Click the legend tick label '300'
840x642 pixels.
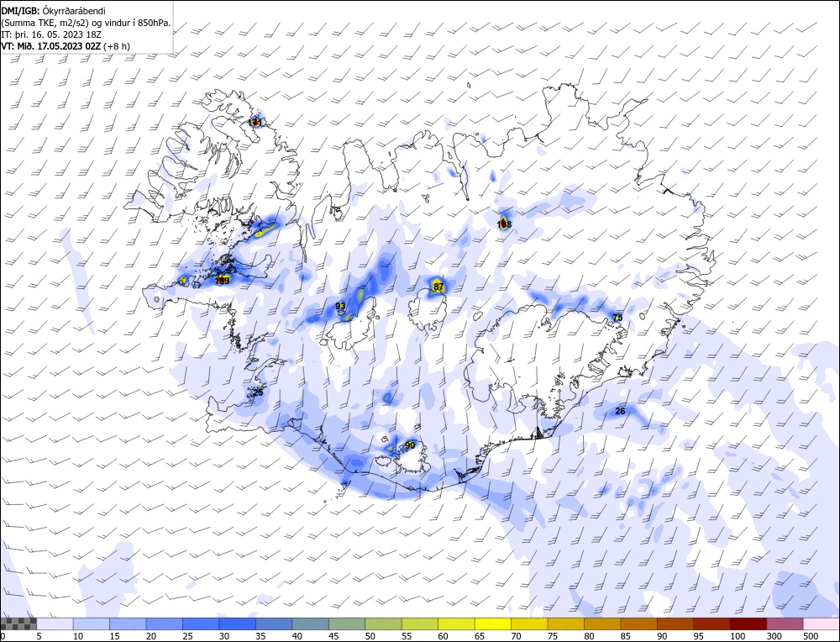click(x=774, y=636)
